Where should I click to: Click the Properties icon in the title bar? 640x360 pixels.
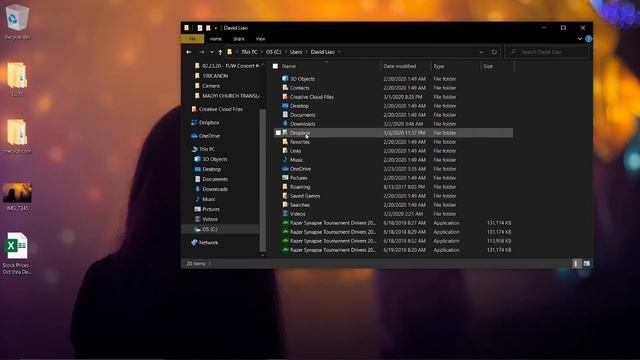[200, 28]
